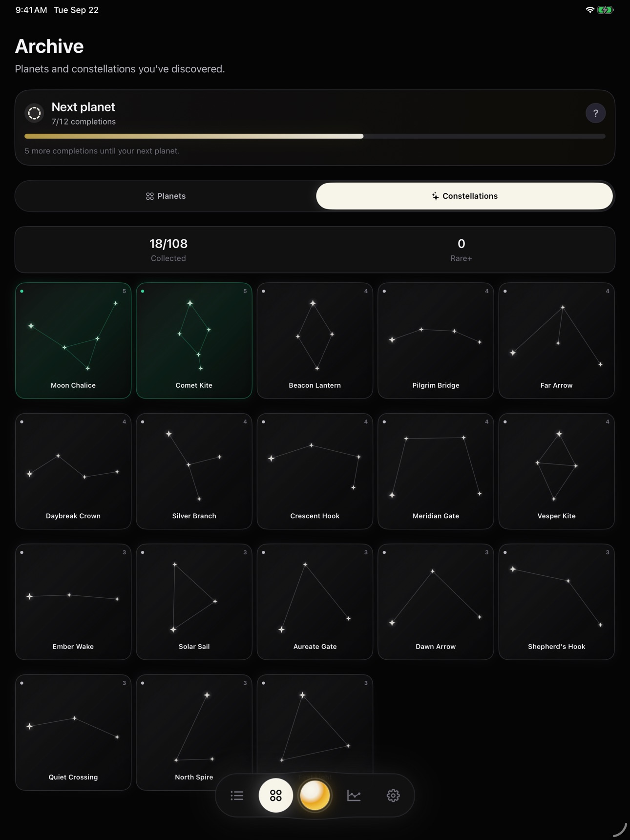View the Vesper Kite constellation card
630x840 pixels.
click(x=557, y=471)
